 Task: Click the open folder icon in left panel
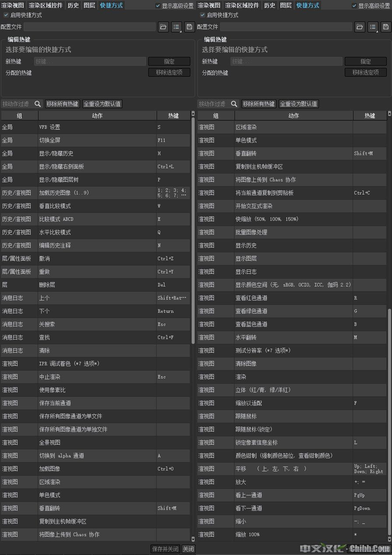163,27
